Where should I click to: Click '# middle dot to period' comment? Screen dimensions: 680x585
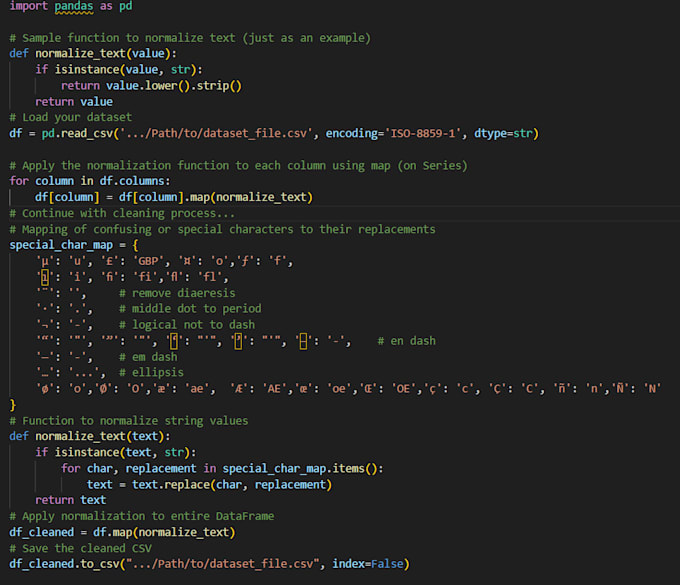pos(190,308)
